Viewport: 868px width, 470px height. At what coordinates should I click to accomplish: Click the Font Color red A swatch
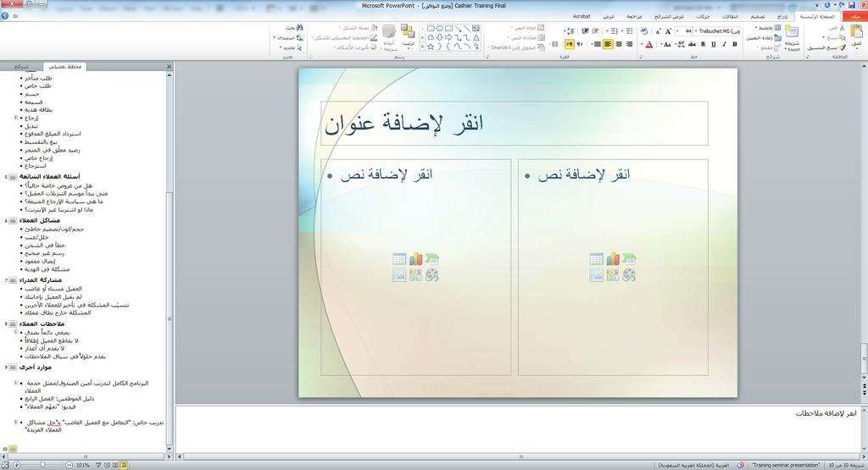tap(648, 44)
